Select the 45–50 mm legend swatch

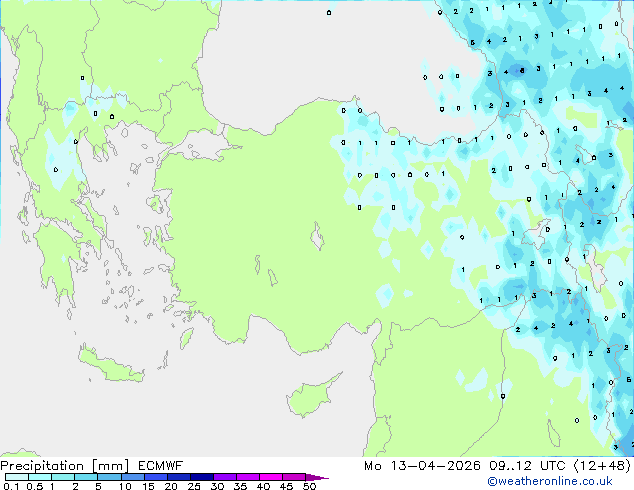[x=294, y=477]
